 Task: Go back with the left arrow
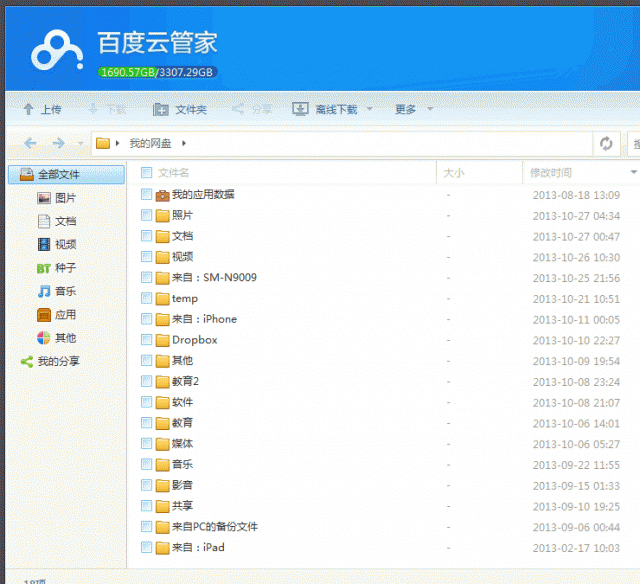(x=30, y=143)
